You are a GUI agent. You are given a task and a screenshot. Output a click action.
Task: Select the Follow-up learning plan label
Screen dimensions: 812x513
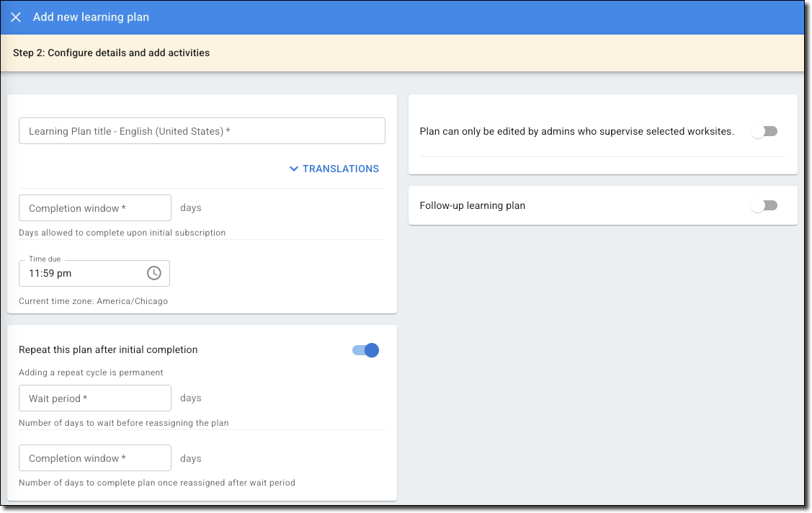tap(472, 205)
